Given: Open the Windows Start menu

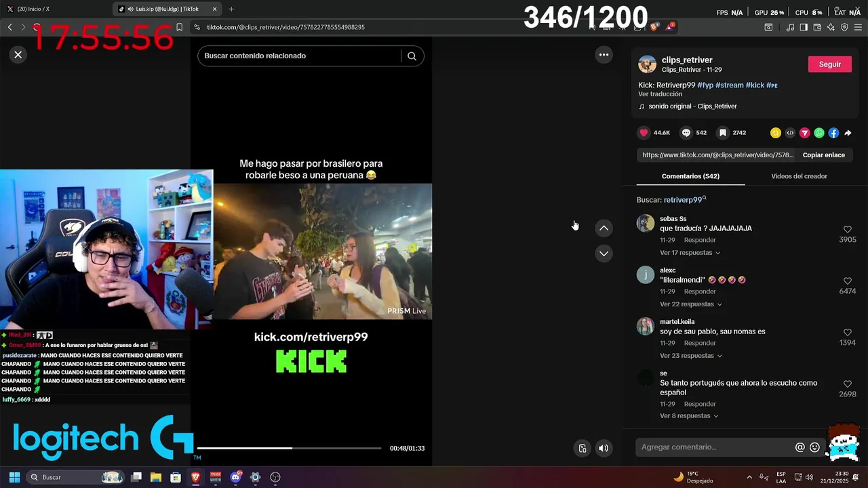Looking at the screenshot, I should click(14, 477).
